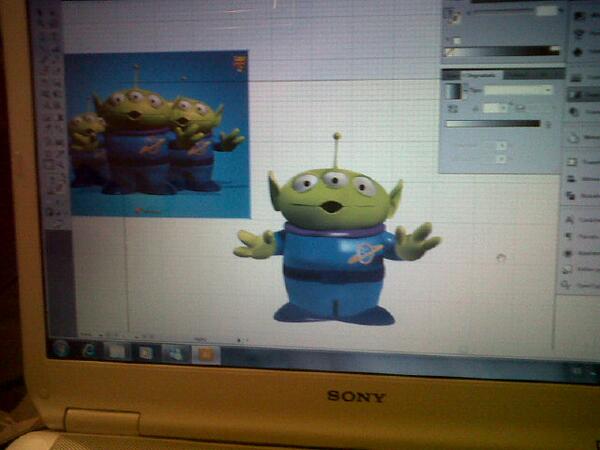Click the taskbar icon left of the Illustrator button
The image size is (600, 450).
pos(176,353)
